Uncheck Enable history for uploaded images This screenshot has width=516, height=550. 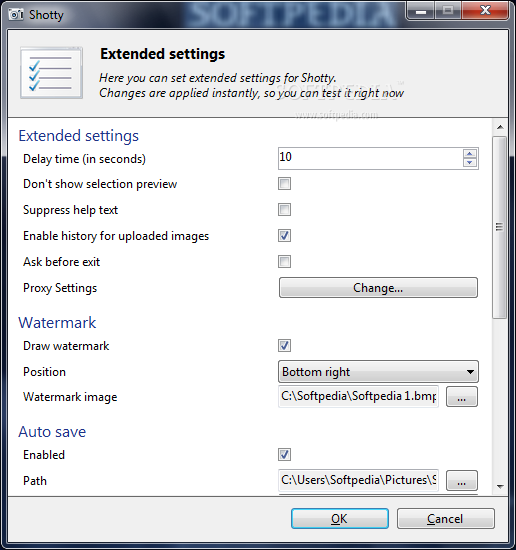284,235
